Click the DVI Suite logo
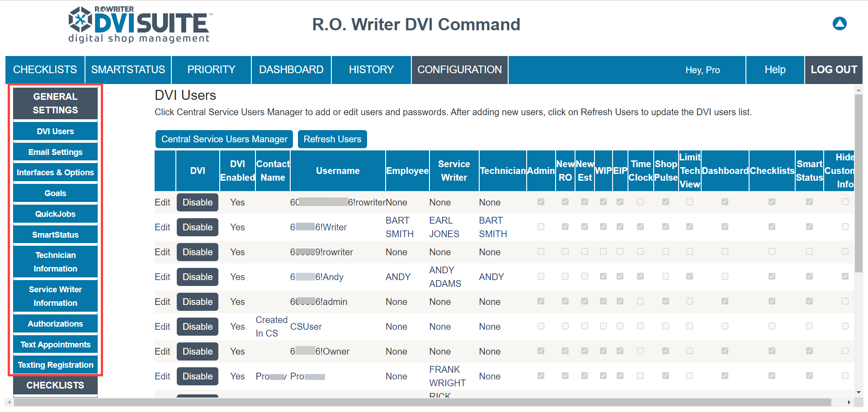Image resolution: width=868 pixels, height=412 pixels. click(140, 24)
